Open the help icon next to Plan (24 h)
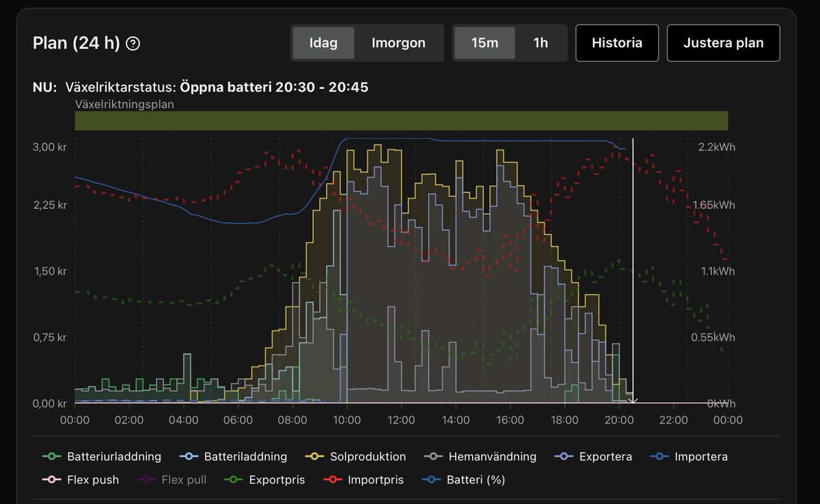Image resolution: width=820 pixels, height=504 pixels. pyautogui.click(x=133, y=44)
